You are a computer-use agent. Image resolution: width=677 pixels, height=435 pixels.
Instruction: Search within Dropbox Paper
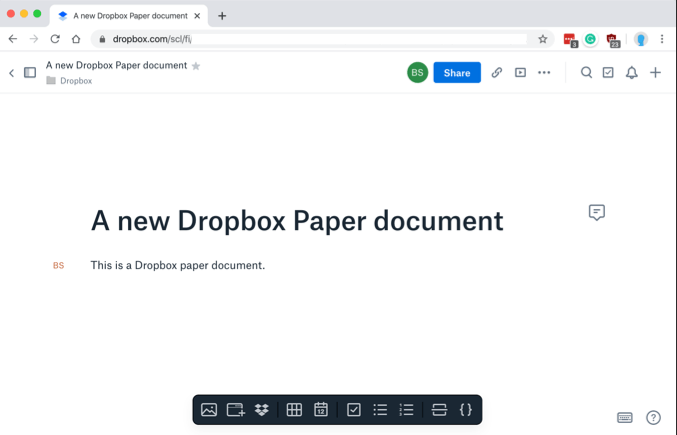[x=586, y=72]
